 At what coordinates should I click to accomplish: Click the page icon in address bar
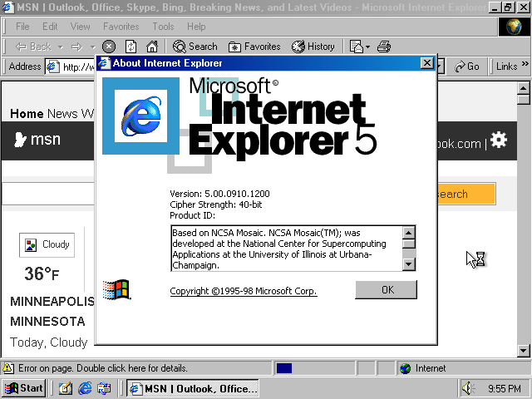coord(52,66)
